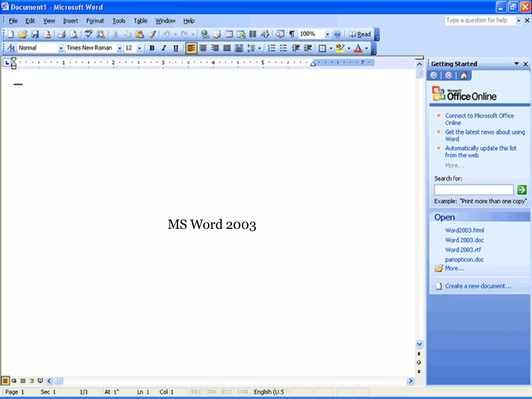Open recent file Word 2003.doc

point(464,240)
